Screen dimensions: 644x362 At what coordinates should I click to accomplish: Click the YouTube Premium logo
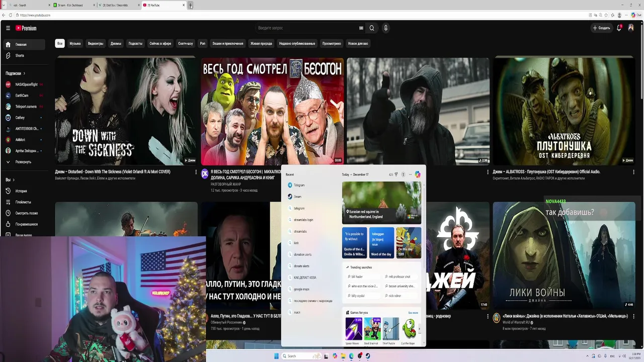point(26,28)
